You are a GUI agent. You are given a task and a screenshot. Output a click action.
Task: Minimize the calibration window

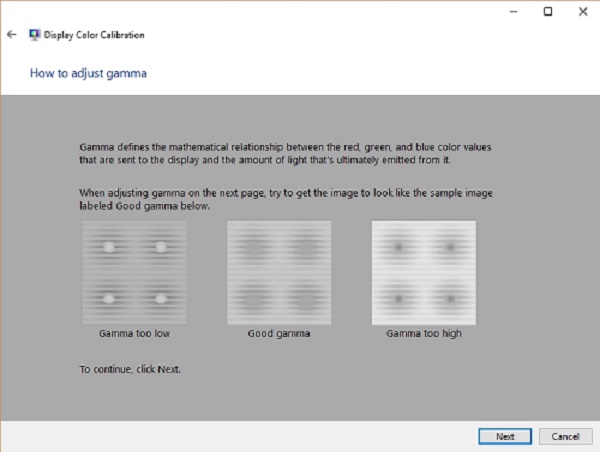tap(513, 12)
